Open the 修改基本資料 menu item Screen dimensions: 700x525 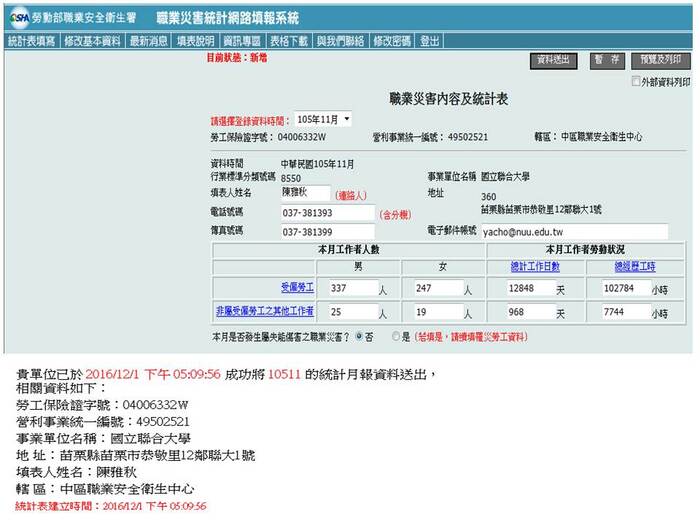(x=92, y=41)
